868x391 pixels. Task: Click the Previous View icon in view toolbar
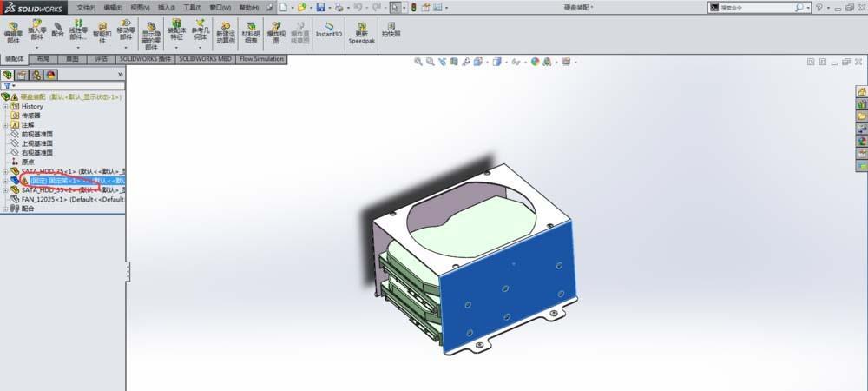443,62
